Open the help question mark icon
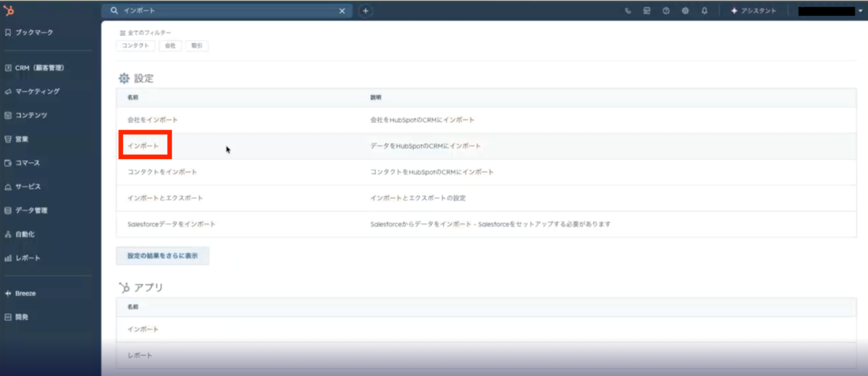868x376 pixels. coord(666,11)
